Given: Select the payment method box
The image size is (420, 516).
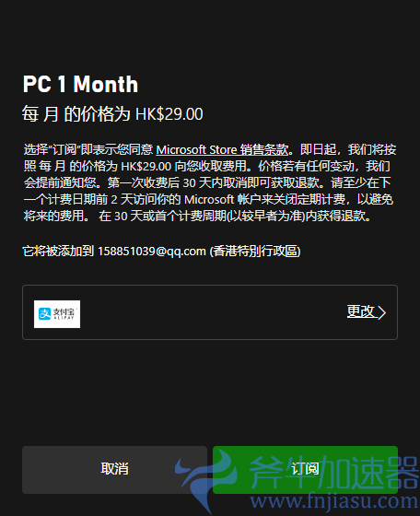Looking at the screenshot, I should [x=210, y=312].
